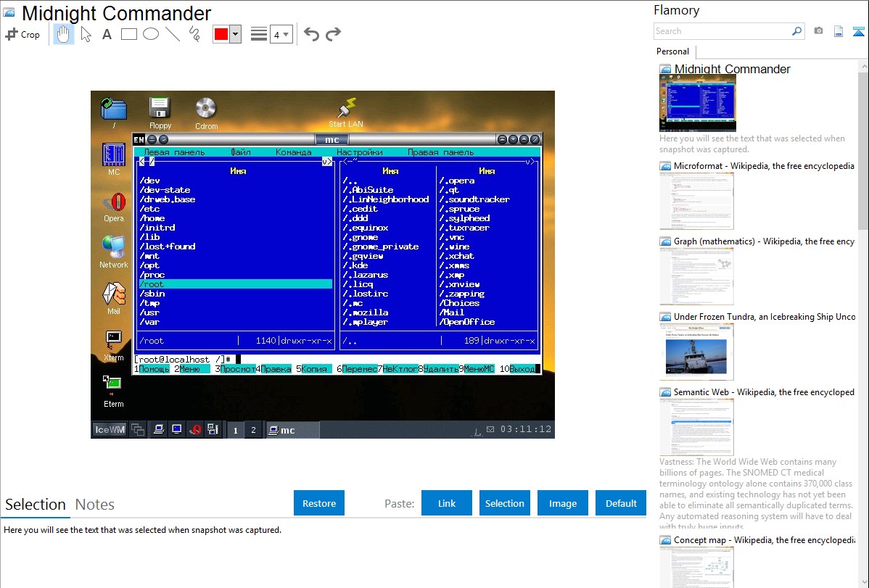Viewport: 869px width, 588px height.
Task: Select /.mozilla in right mc panel
Action: tap(366, 312)
